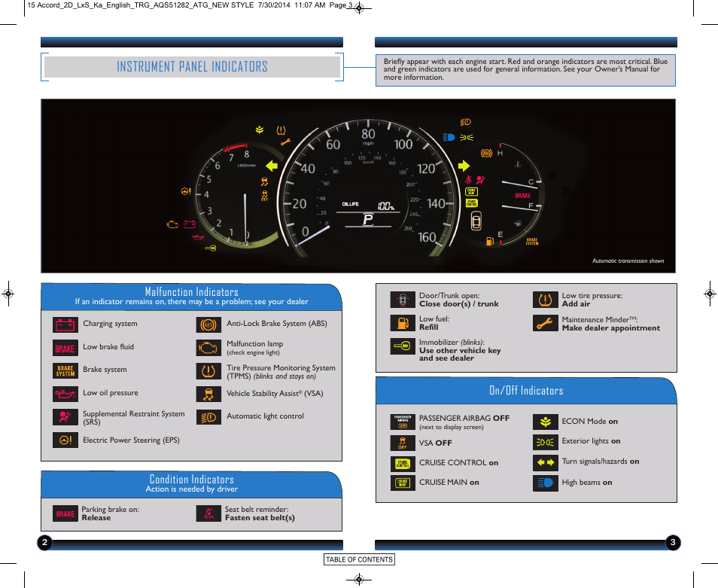The height and width of the screenshot is (588, 718).
Task: Click the ABS indicator on the dashboard
Action: click(486, 154)
